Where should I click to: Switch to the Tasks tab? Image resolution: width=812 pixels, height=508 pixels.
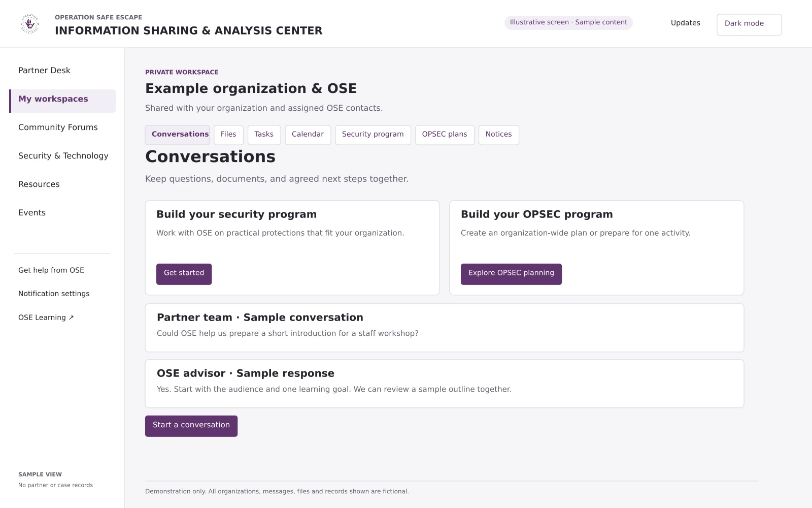click(264, 135)
